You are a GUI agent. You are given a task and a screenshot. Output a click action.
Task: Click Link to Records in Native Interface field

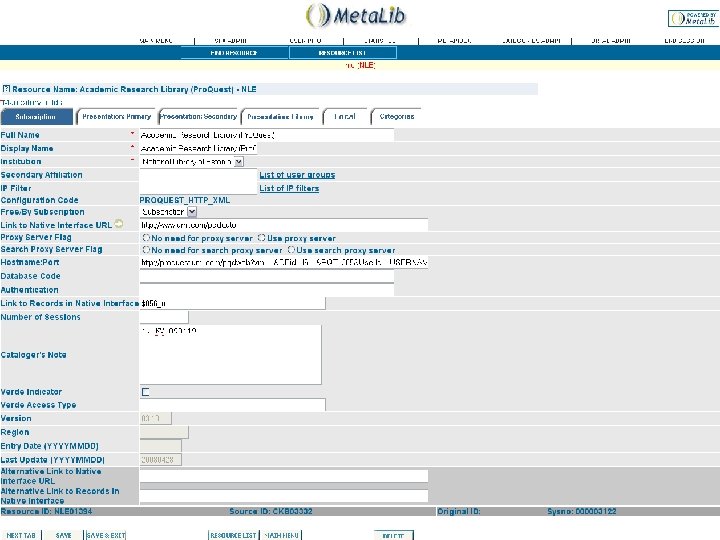(x=232, y=303)
